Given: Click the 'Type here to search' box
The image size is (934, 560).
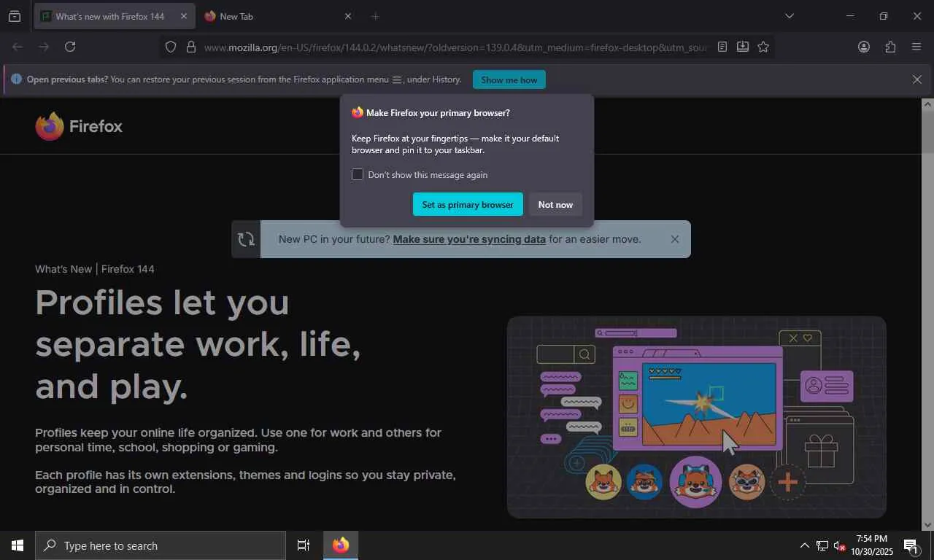Looking at the screenshot, I should [161, 545].
